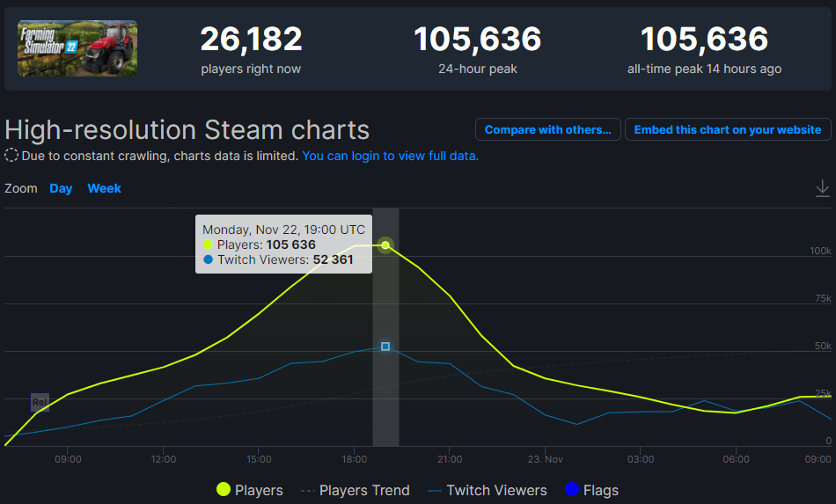Viewport: 836px width, 504px height.
Task: Hide the Players Trend legend series
Action: click(356, 490)
